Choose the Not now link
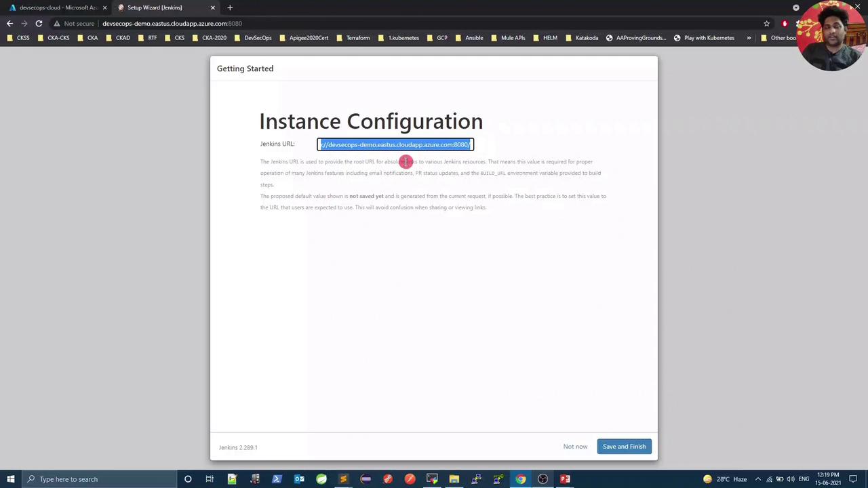Viewport: 868px width, 488px height. (575, 447)
